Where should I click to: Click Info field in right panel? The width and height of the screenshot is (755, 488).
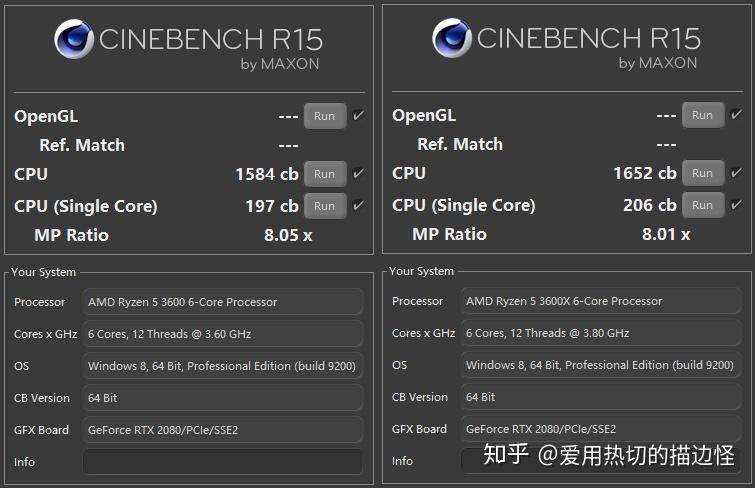click(x=600, y=461)
